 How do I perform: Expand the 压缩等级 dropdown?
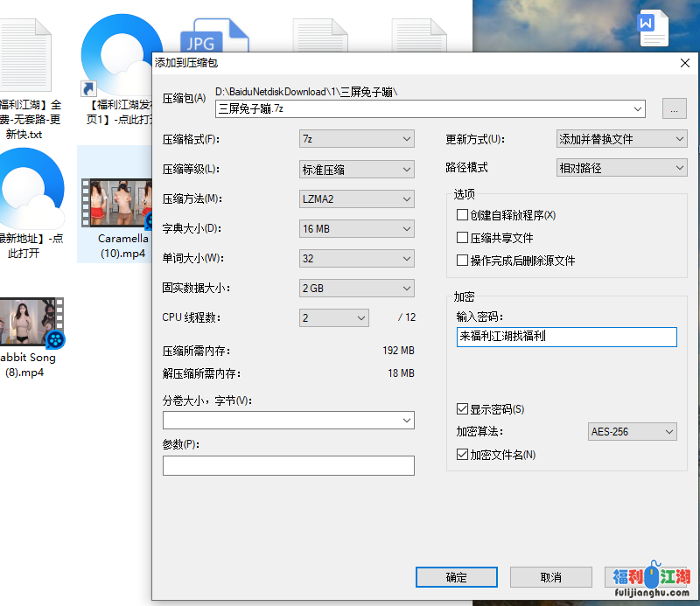[x=356, y=169]
